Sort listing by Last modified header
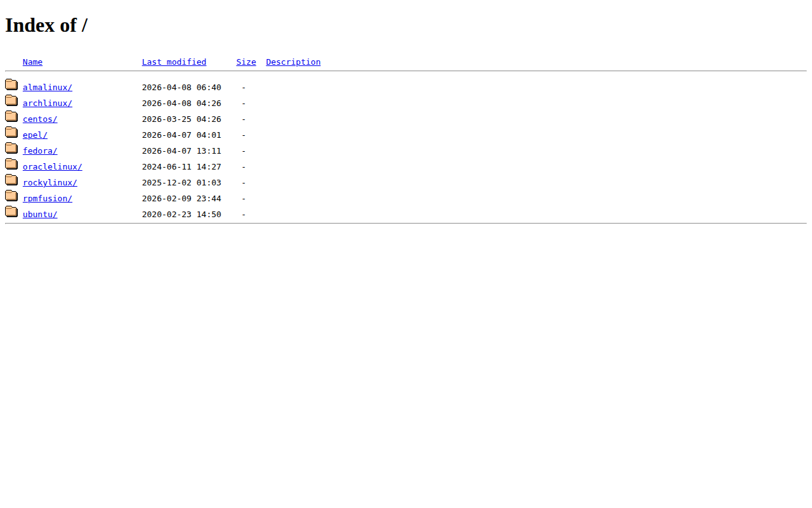The image size is (812, 508). point(174,62)
